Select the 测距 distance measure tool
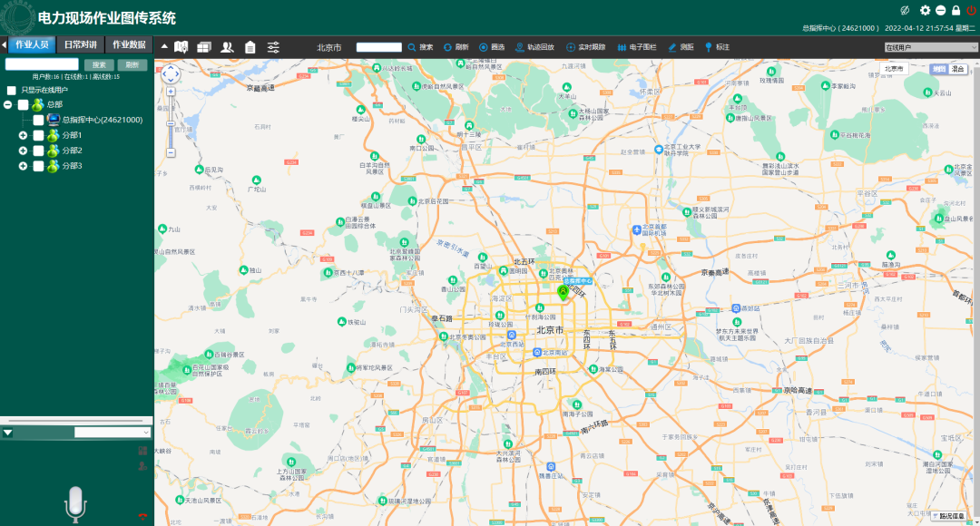 click(x=681, y=47)
